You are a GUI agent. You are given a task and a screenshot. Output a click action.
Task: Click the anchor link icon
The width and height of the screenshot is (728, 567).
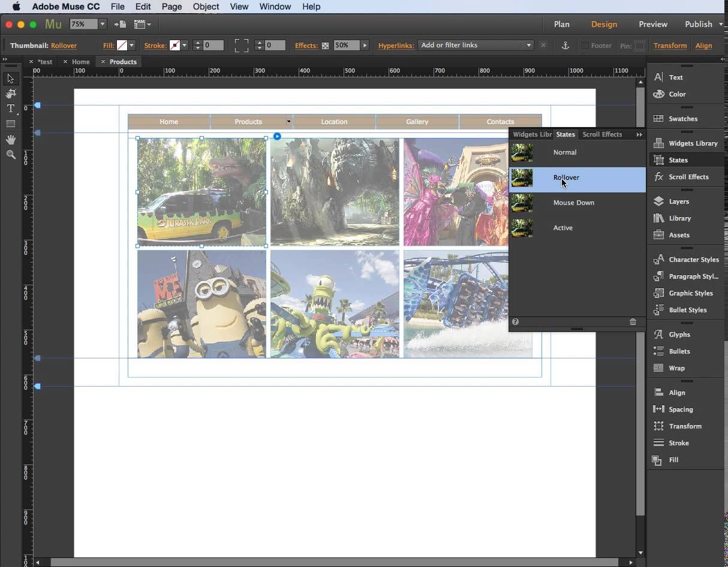tap(565, 46)
